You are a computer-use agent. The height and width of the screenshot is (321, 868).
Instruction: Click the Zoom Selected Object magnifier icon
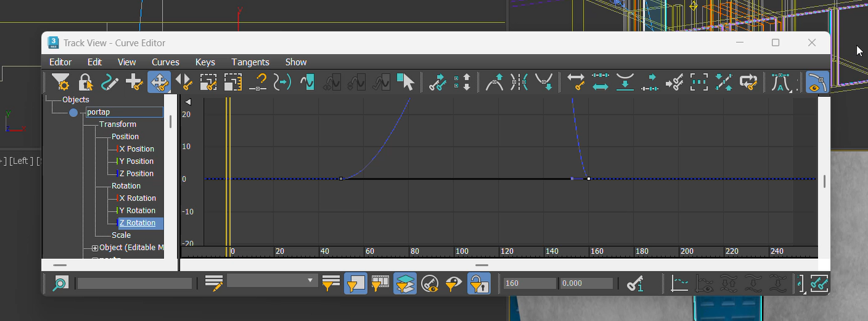(x=60, y=284)
